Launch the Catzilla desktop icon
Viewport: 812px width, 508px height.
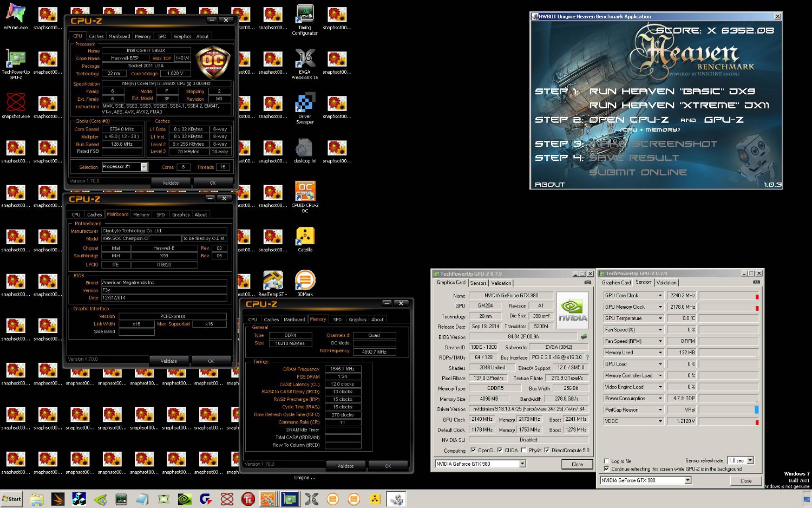[305, 239]
